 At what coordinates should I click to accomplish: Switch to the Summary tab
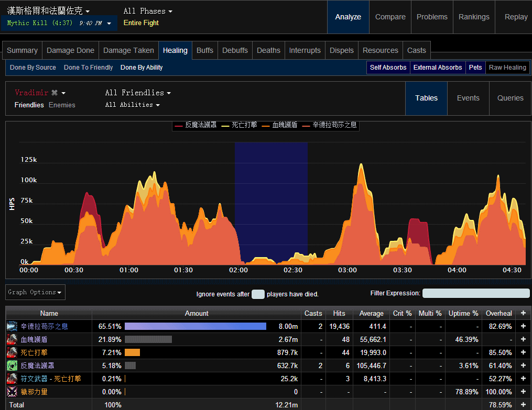tap(22, 50)
